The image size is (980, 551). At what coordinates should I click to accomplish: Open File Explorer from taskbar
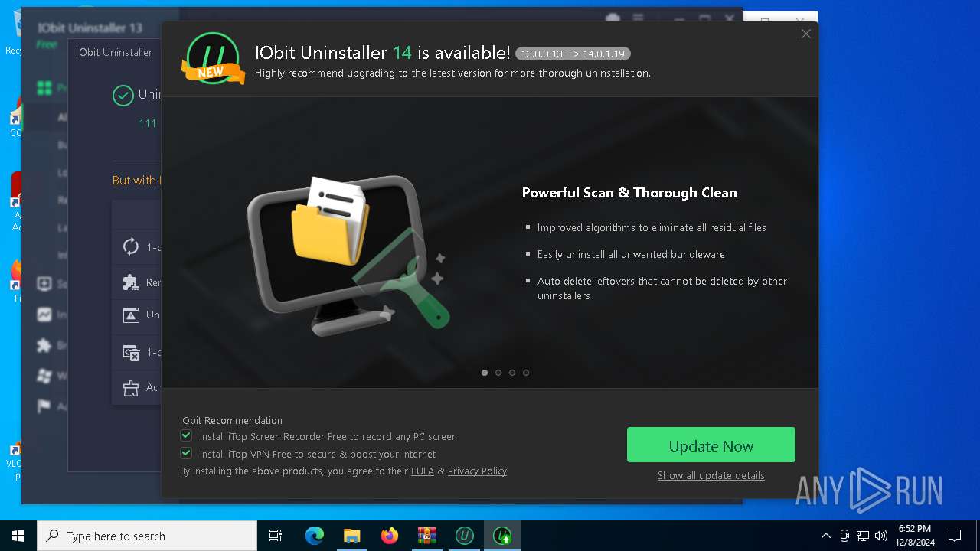pos(351,536)
